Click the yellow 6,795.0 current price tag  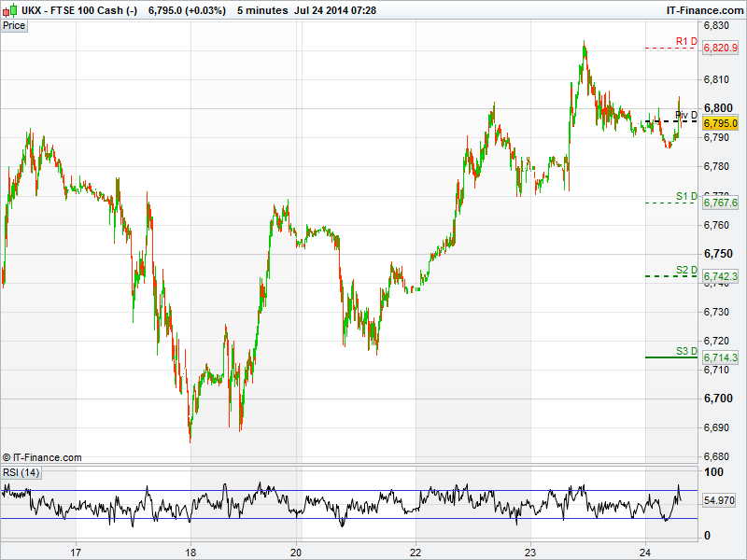pos(720,123)
